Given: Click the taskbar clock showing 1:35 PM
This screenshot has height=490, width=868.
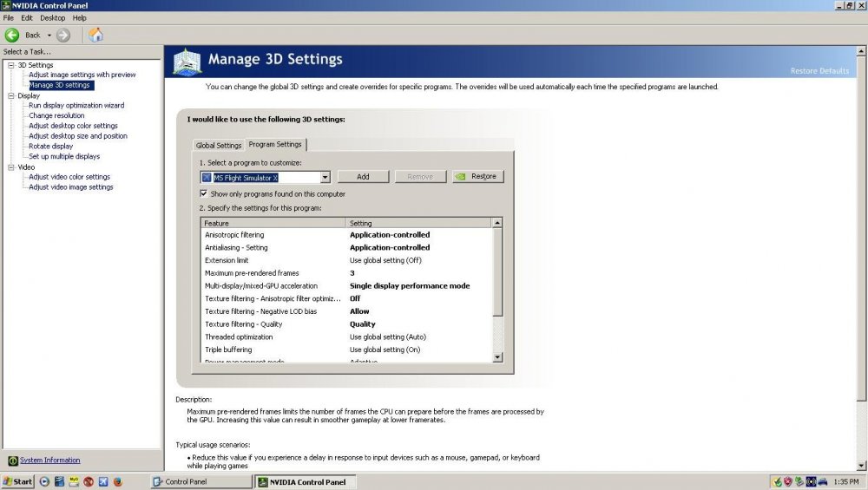Looking at the screenshot, I should point(845,481).
